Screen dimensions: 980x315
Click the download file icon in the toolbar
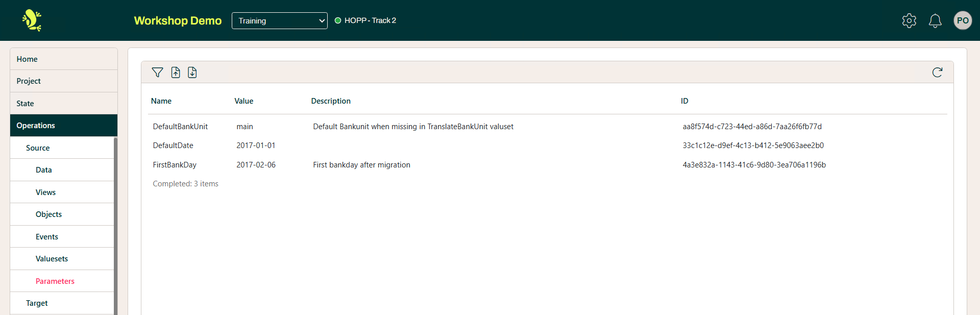pyautogui.click(x=192, y=72)
